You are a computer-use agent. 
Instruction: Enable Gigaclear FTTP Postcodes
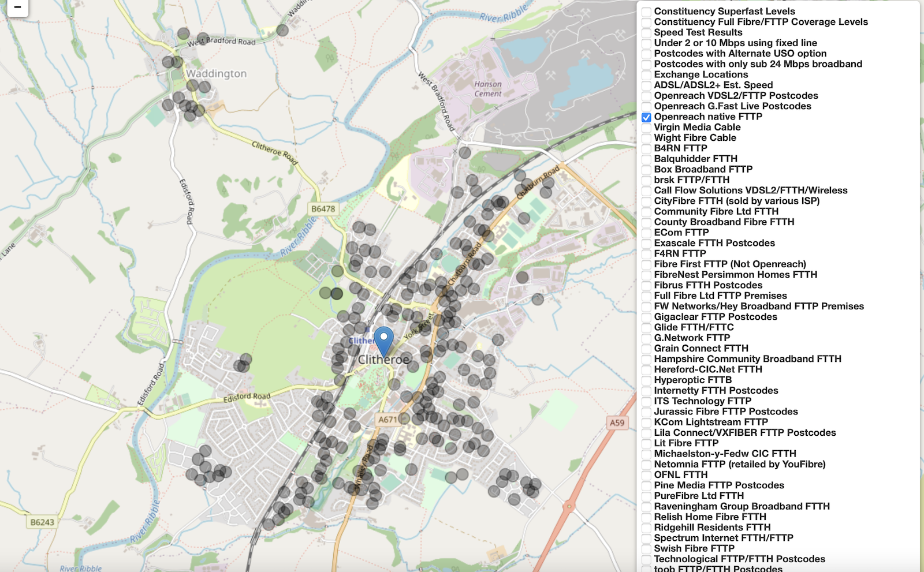(647, 316)
